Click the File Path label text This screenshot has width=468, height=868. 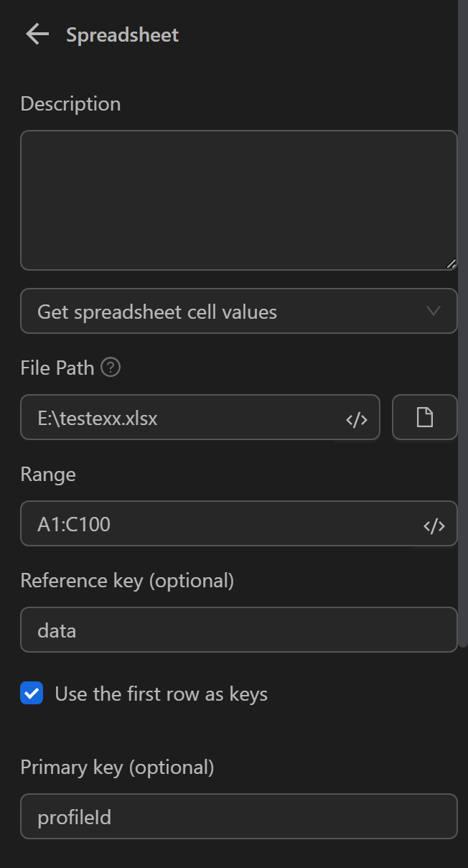pos(57,368)
